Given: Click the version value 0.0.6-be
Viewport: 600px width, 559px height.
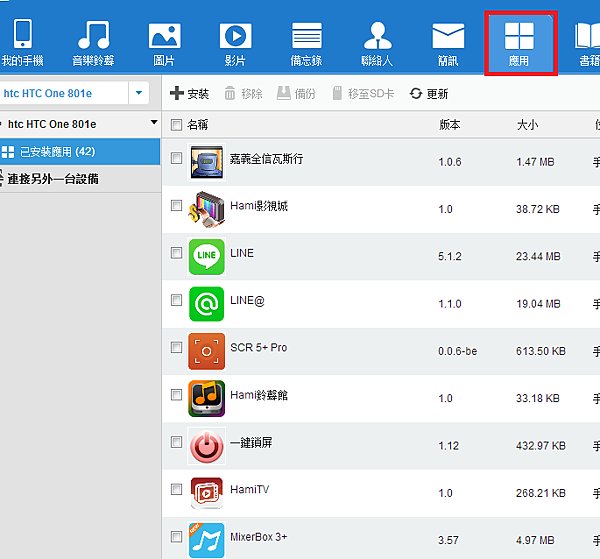Looking at the screenshot, I should point(458,351).
